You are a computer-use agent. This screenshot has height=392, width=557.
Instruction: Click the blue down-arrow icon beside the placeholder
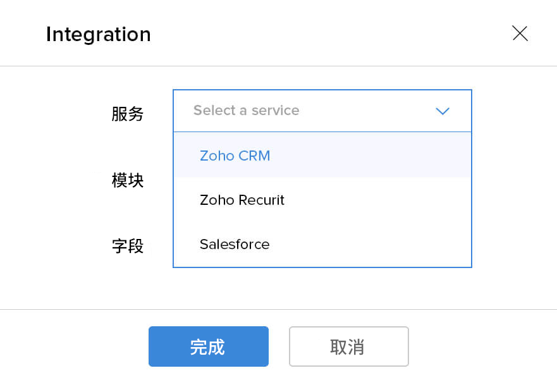[443, 111]
